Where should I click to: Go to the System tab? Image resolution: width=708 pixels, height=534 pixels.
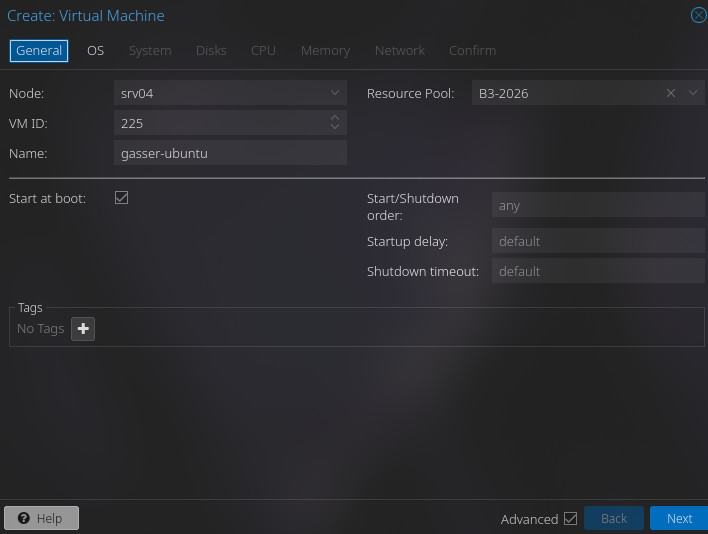tap(150, 50)
